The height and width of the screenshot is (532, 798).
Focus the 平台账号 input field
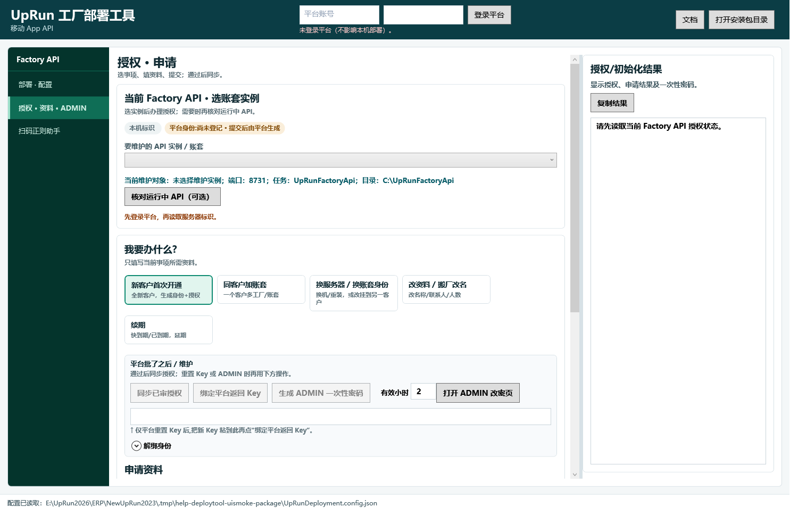pos(339,15)
